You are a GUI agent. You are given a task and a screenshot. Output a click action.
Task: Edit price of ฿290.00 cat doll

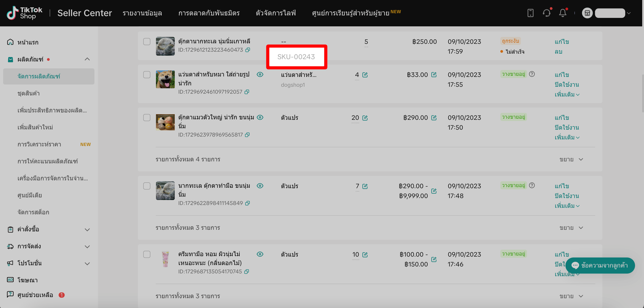434,118
